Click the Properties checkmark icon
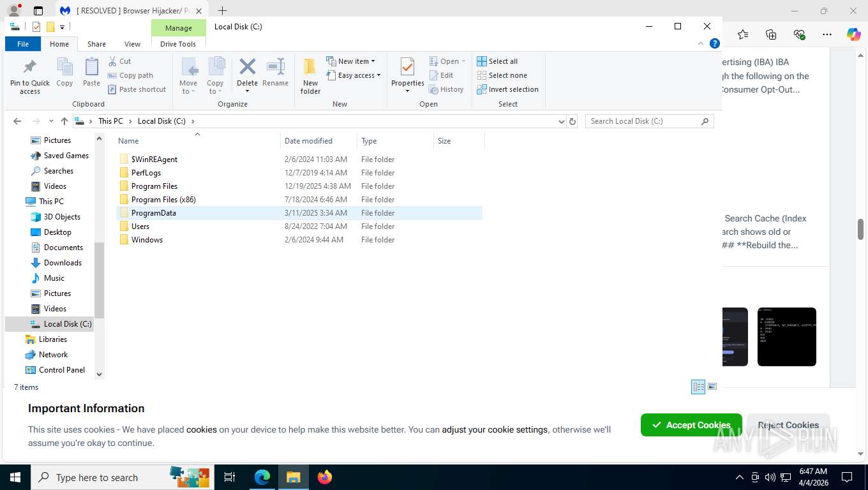The image size is (868, 490). coord(407,66)
